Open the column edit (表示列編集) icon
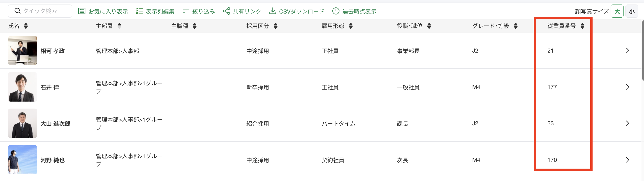 tap(139, 11)
